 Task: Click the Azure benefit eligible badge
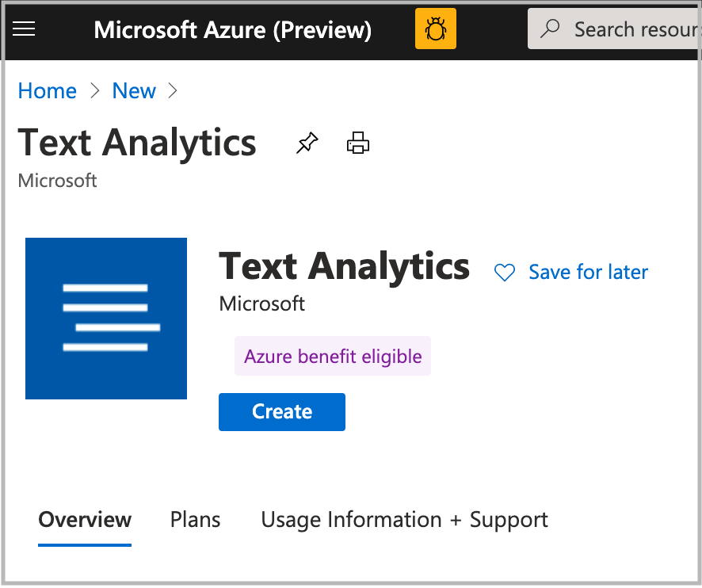(x=332, y=356)
